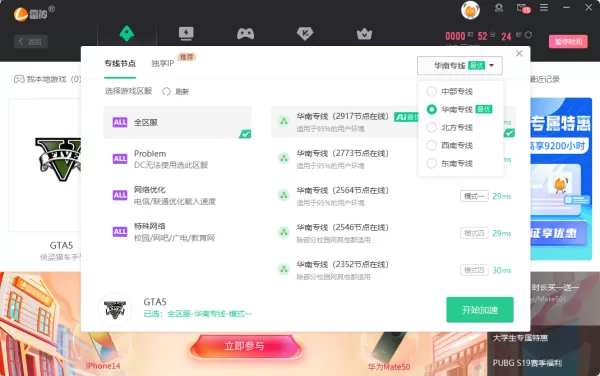This screenshot has height=376, width=600.
Task: Click the 开始加速 button
Action: [x=479, y=310]
